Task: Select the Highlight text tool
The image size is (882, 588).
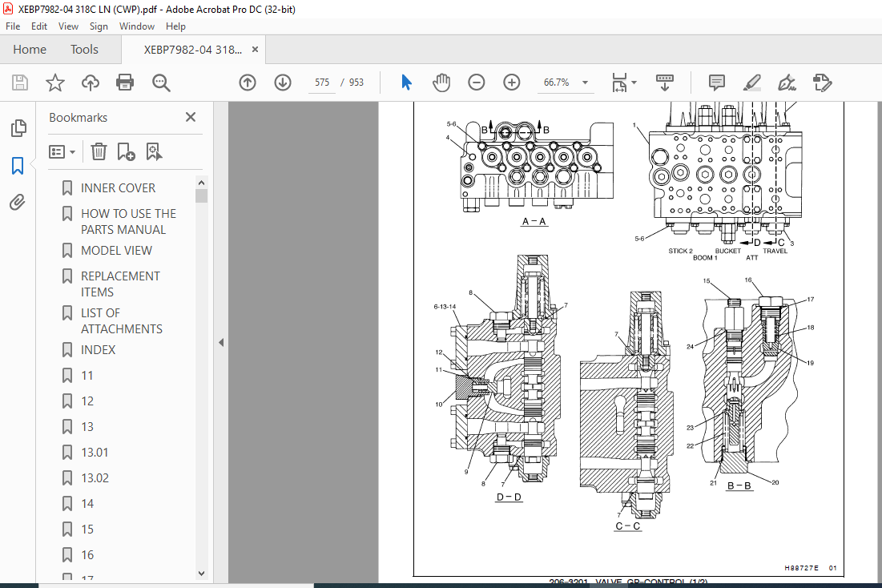Action: (751, 83)
